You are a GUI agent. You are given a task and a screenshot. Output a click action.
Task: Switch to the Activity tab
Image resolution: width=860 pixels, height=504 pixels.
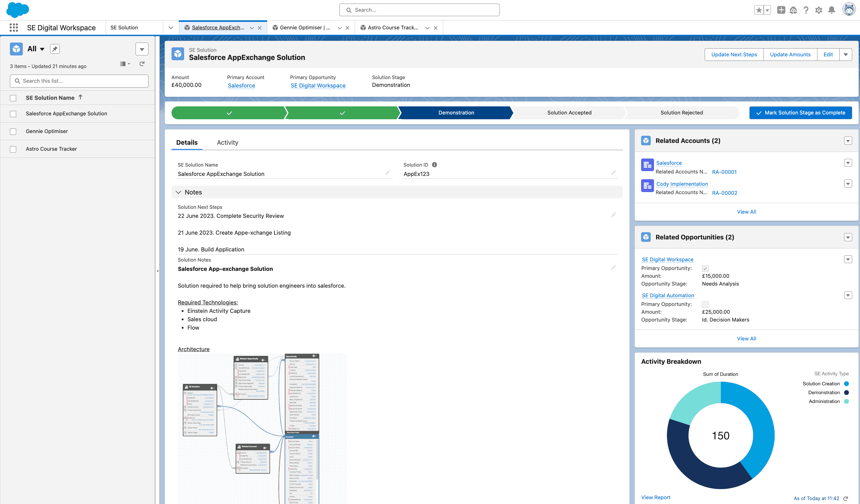(x=227, y=143)
